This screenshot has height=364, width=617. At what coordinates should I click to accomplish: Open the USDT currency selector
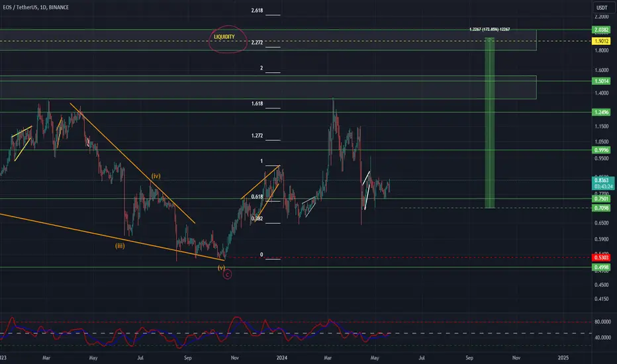(x=601, y=7)
